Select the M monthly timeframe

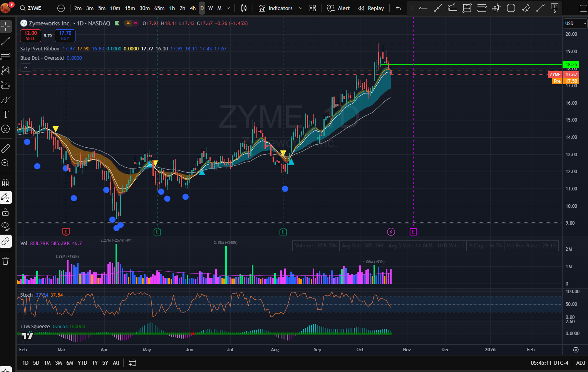click(x=219, y=8)
